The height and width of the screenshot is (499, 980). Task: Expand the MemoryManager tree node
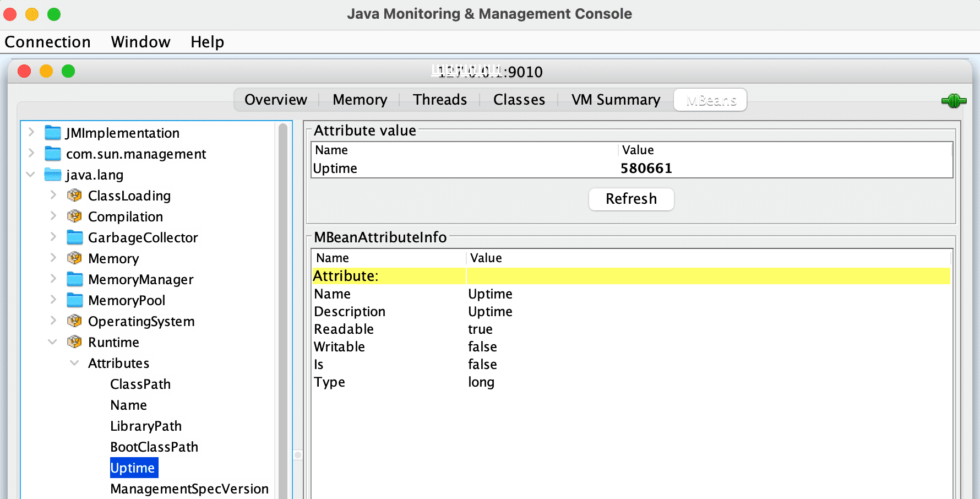[x=53, y=279]
